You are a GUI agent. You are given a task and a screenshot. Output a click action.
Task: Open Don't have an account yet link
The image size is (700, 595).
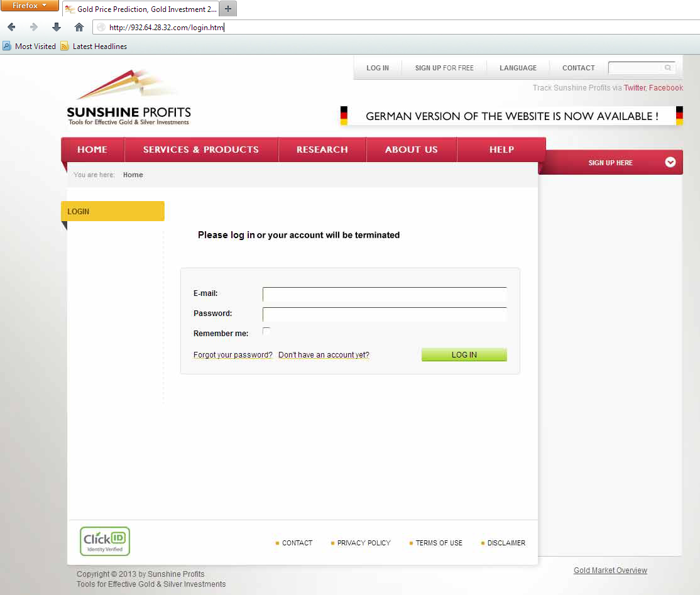click(x=324, y=355)
